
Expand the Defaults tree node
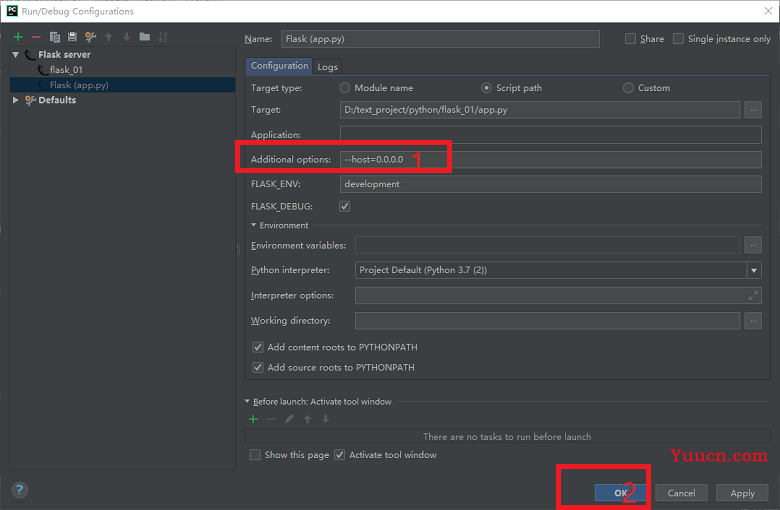tap(16, 100)
